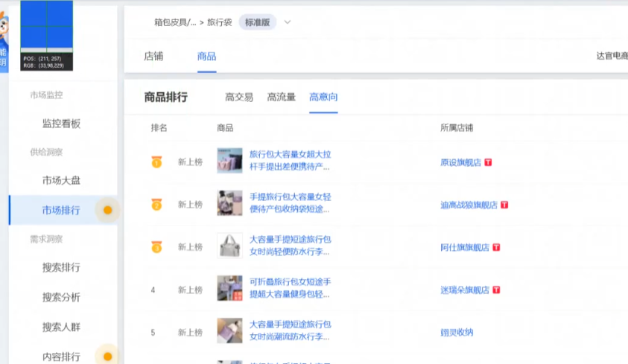Screen dimensions: 628x364
Task: Select the 高交易 ranking tab
Action: click(x=239, y=97)
